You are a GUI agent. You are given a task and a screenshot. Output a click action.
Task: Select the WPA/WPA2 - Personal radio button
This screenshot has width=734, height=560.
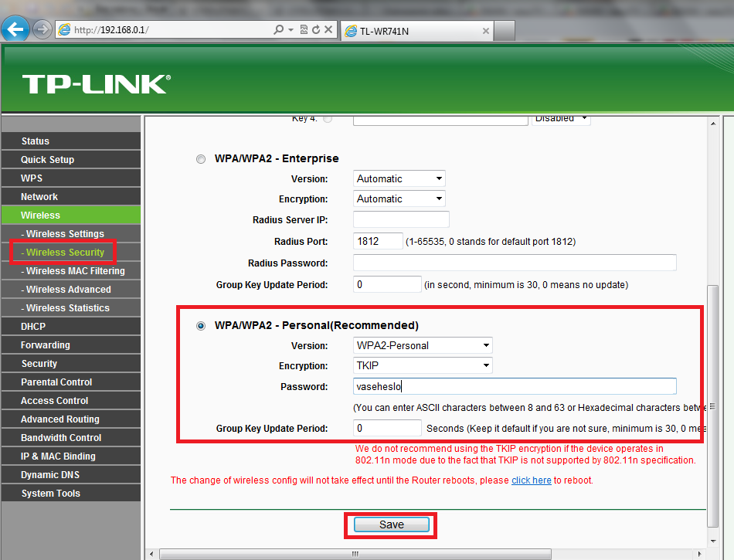click(x=201, y=326)
